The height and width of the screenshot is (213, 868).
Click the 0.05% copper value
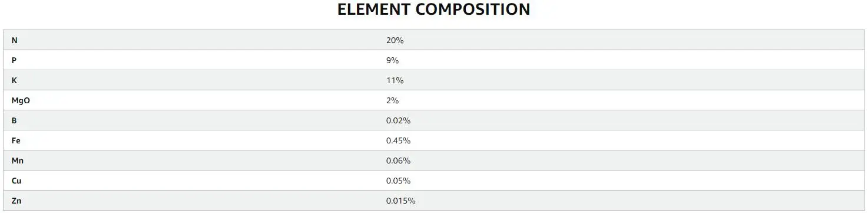coord(398,181)
